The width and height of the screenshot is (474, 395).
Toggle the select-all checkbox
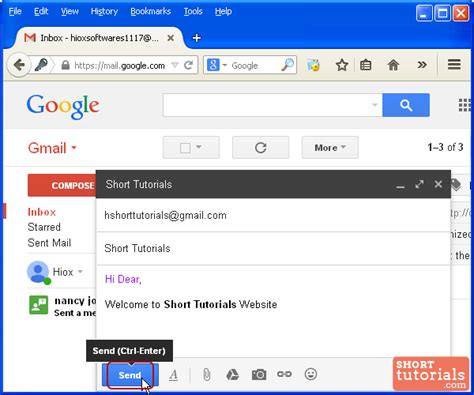click(x=185, y=148)
